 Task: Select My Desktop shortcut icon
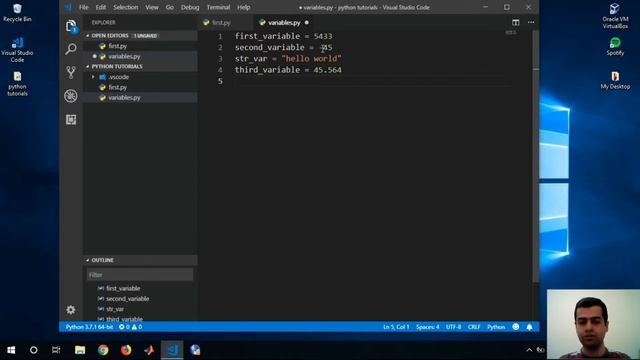615,80
